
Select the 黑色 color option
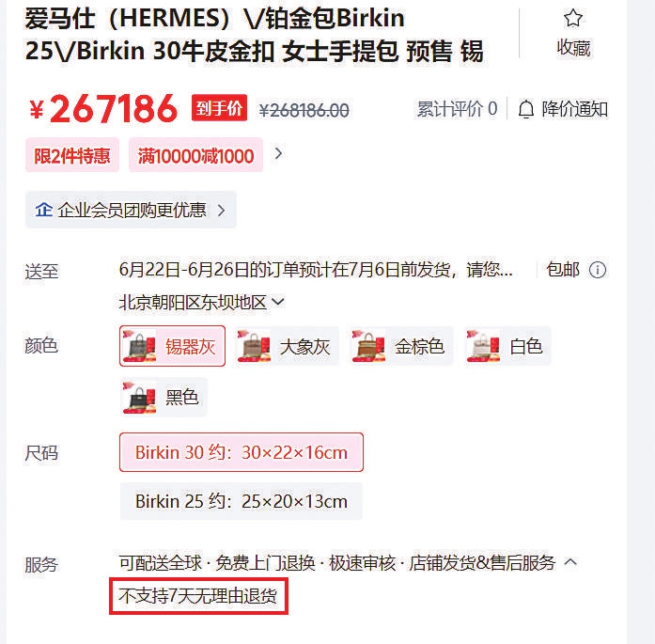(164, 397)
